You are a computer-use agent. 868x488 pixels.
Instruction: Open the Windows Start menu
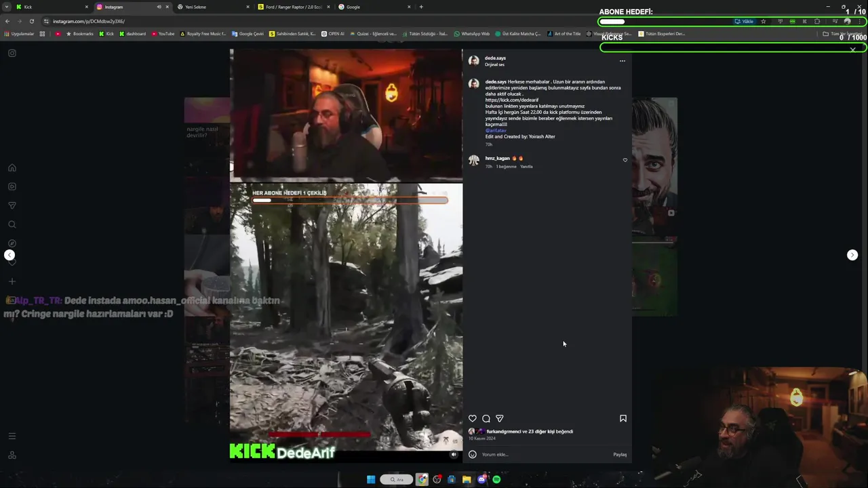pos(371,479)
